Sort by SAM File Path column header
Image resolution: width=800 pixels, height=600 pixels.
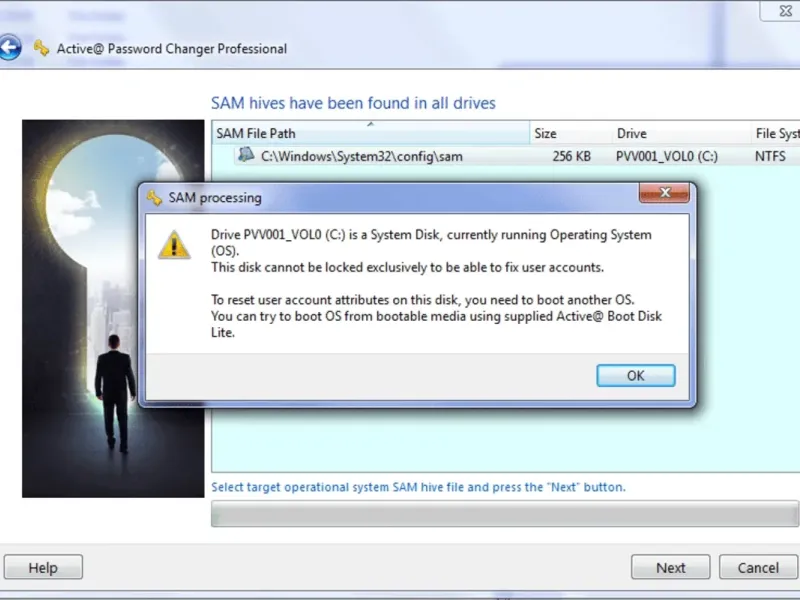pyautogui.click(x=371, y=133)
